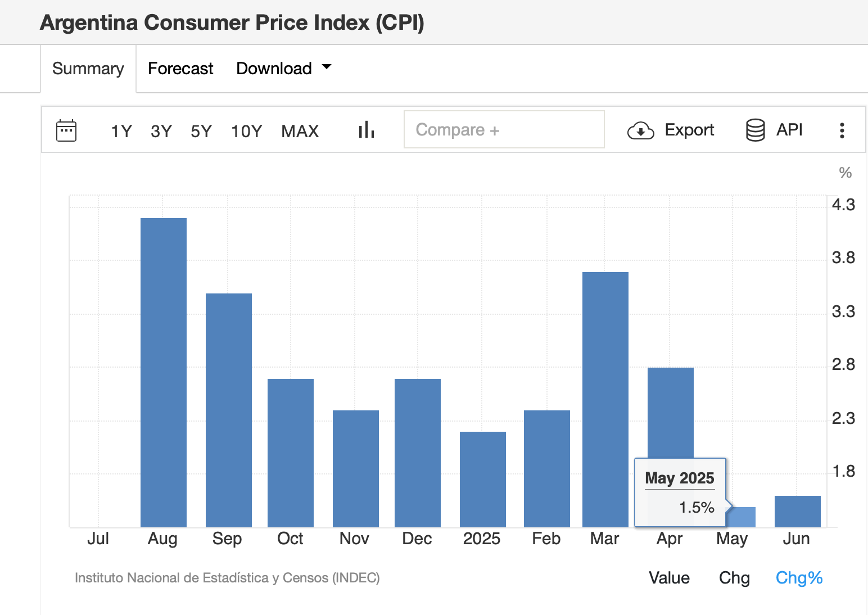Viewport: 868px width, 615px height.
Task: Switch display to Chg
Action: point(734,578)
